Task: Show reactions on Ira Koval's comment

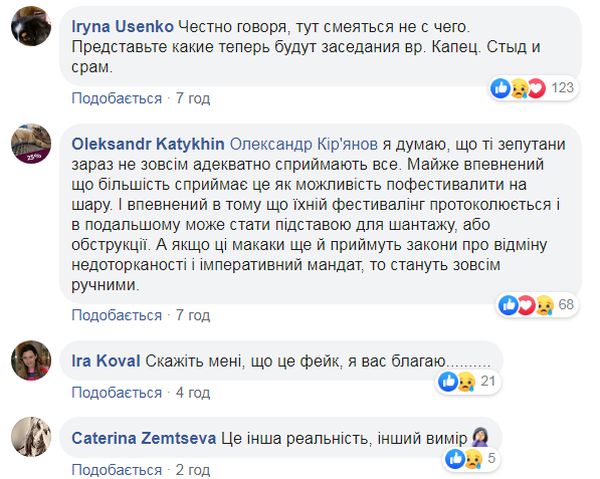Action: click(472, 381)
